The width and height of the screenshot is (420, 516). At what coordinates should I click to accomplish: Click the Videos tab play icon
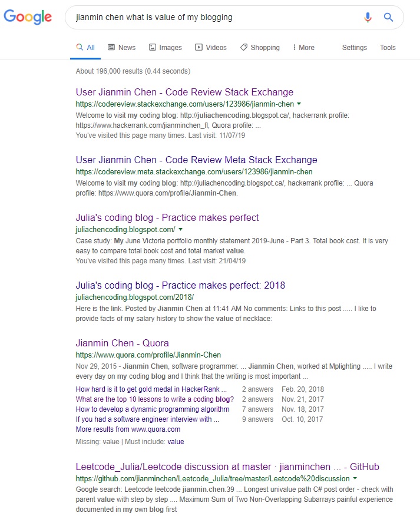pos(199,47)
